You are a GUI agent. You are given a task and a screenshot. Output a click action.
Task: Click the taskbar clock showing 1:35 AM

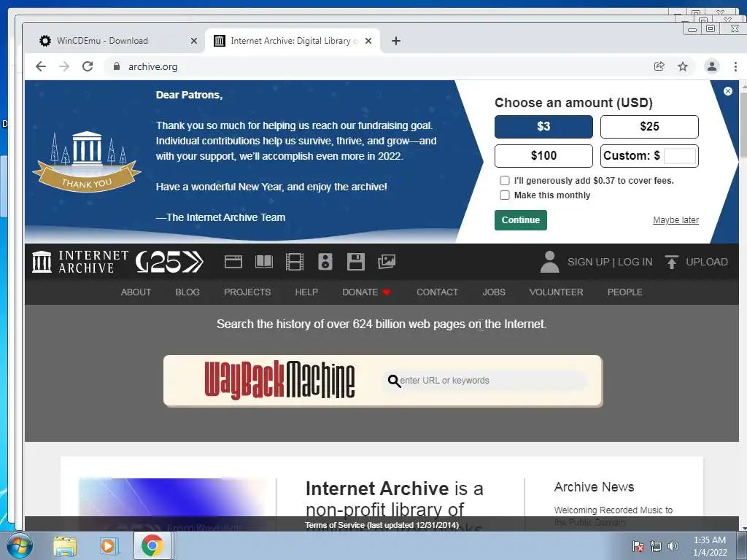709,546
